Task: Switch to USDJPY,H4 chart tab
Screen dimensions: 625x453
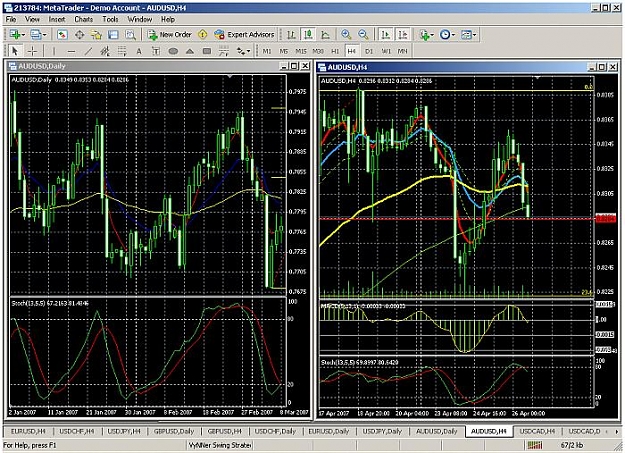Action: click(x=124, y=431)
